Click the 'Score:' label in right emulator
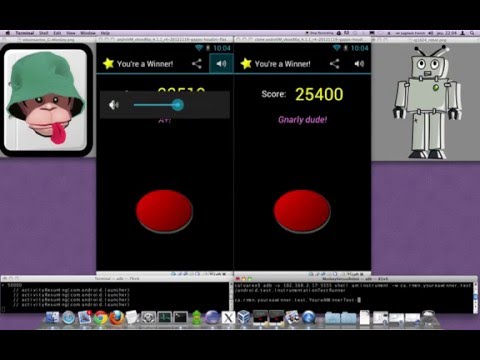Screen dimensions: 480x360 pyautogui.click(x=274, y=94)
